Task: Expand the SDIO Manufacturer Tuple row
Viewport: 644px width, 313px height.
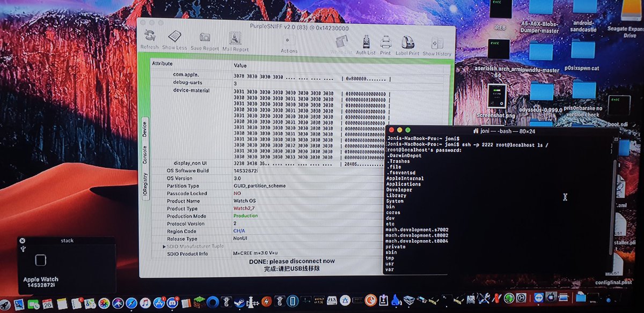Action: coord(165,246)
